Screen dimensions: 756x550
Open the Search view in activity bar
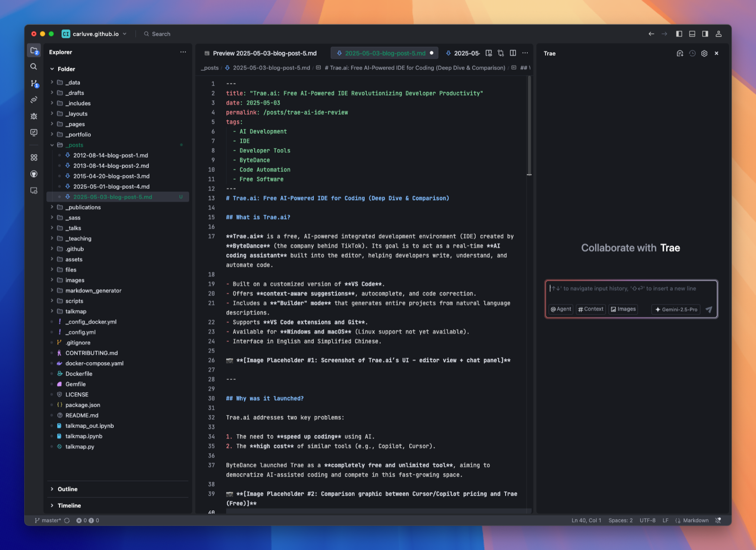34,67
